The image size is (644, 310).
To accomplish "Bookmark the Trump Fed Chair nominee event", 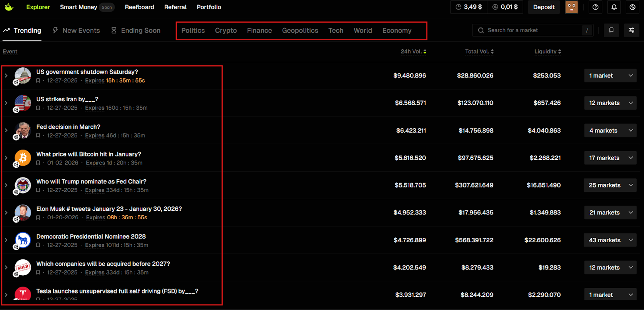I will 38,190.
